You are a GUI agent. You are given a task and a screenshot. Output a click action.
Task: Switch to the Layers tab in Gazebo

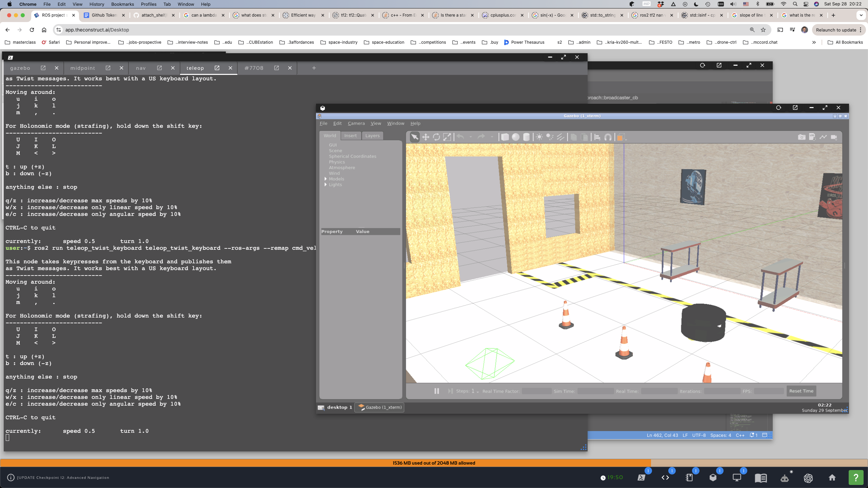click(x=372, y=136)
